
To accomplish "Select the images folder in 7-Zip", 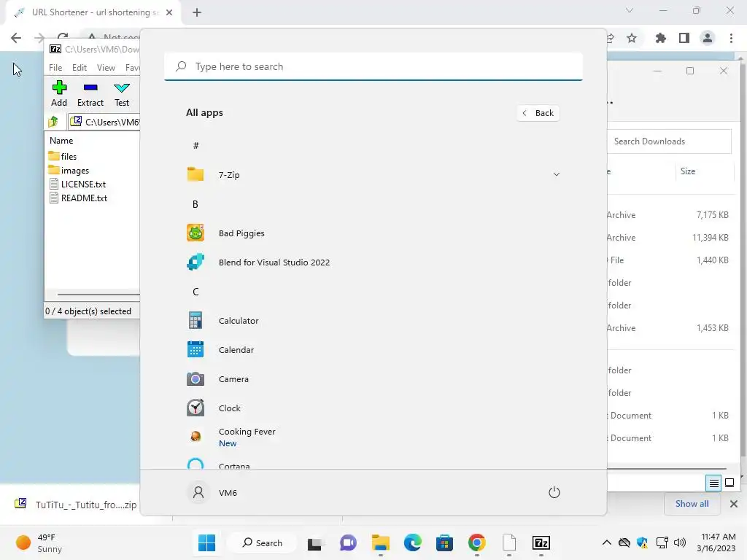I will tap(69, 171).
